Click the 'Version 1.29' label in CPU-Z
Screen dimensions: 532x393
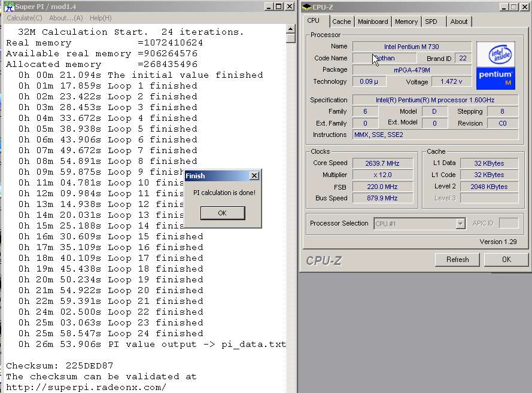pos(498,242)
